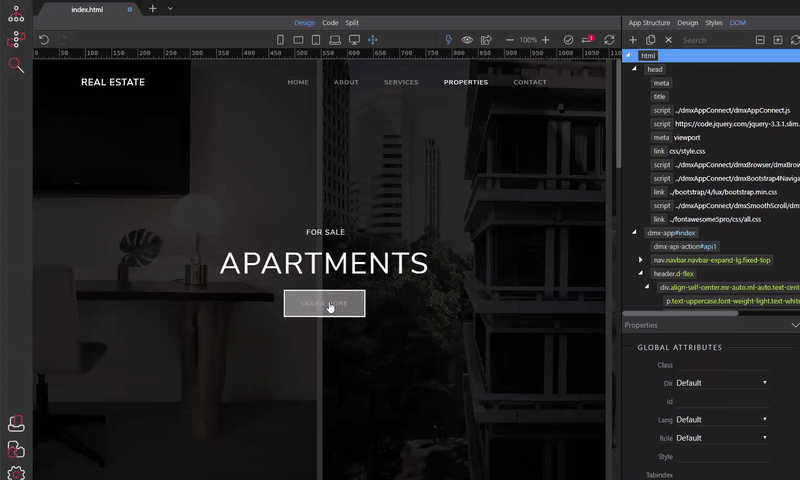Screen dimensions: 800x480
Task: Click the refresh icon in DOM panel
Action: coord(794,40)
